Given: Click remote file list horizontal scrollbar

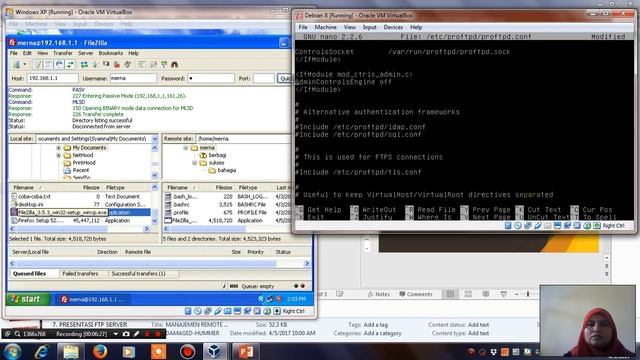Looking at the screenshot, I should tap(227, 229).
